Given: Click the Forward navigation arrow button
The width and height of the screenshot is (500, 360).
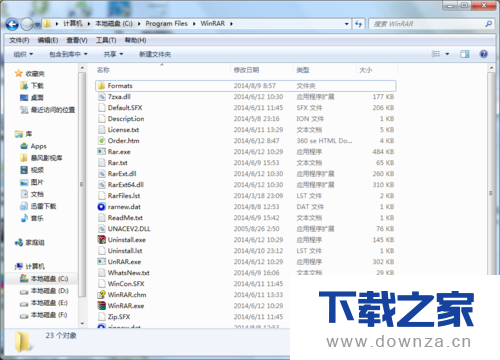Looking at the screenshot, I should [x=27, y=24].
